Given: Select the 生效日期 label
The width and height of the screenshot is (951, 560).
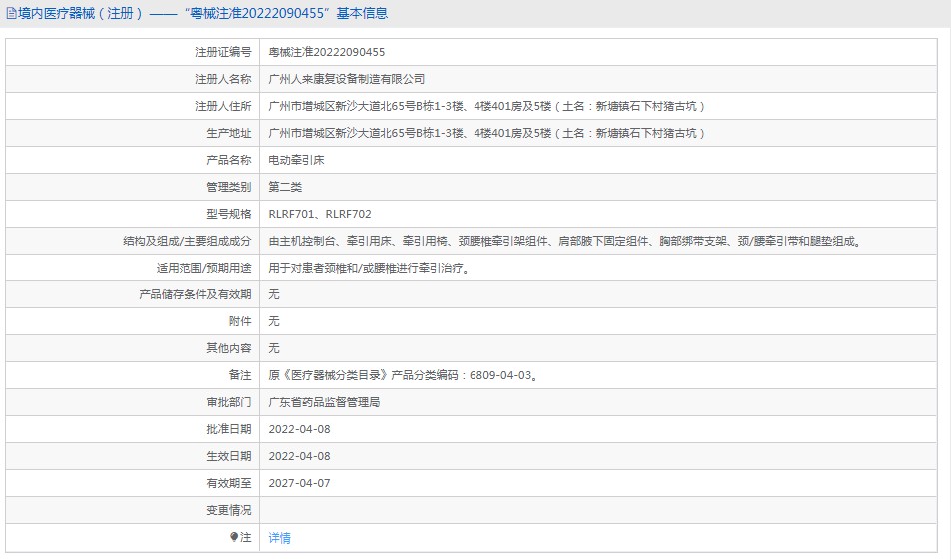Looking at the screenshot, I should pyautogui.click(x=228, y=456).
